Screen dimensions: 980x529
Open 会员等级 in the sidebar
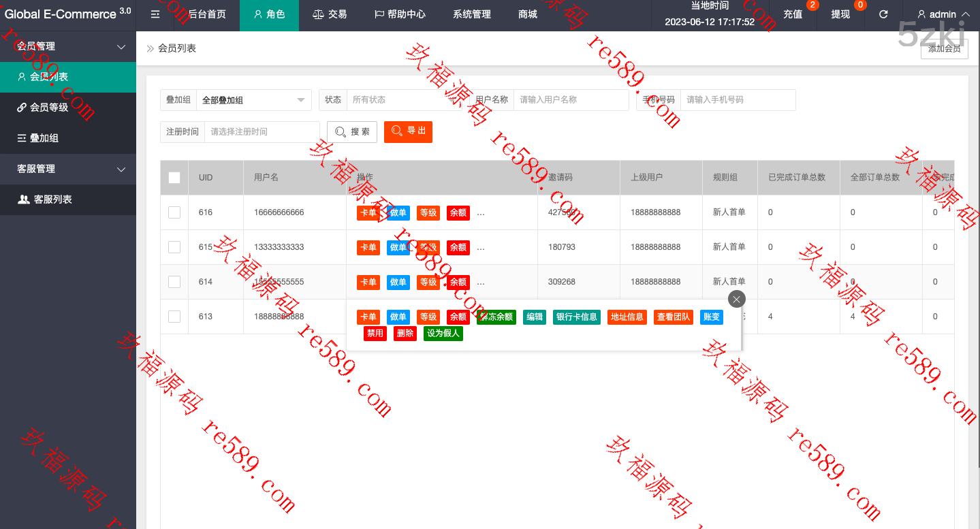49,107
